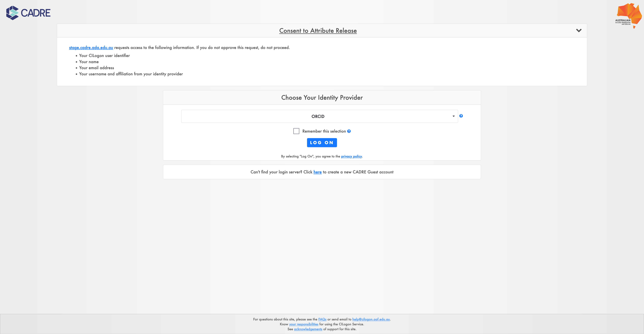Open the stage.cadre.ada.edu.au link
The image size is (644, 334).
(91, 47)
